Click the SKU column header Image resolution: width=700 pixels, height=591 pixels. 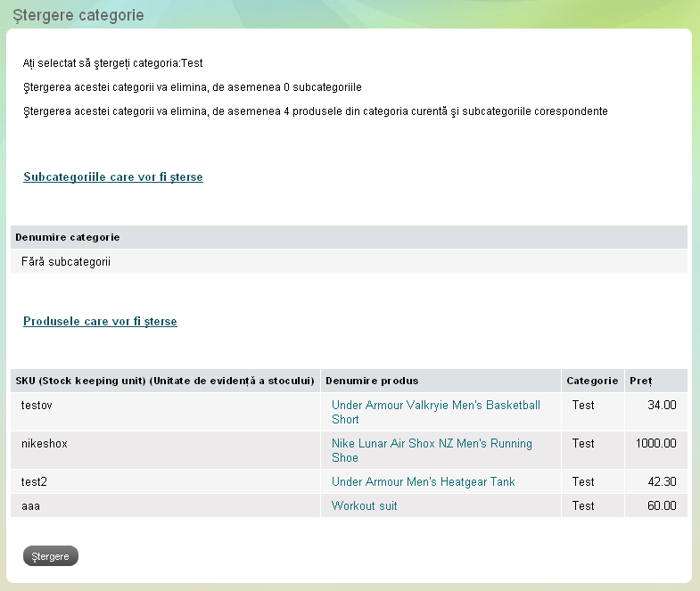165,381
